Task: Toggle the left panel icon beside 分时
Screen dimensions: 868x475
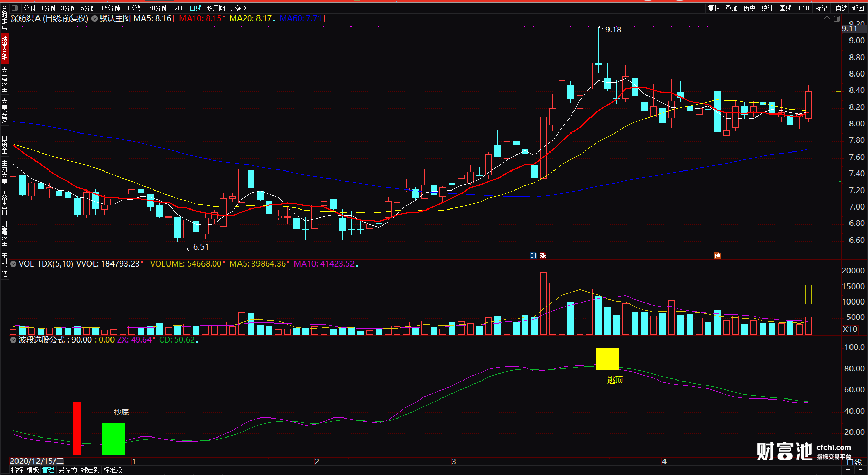Action: (x=15, y=8)
